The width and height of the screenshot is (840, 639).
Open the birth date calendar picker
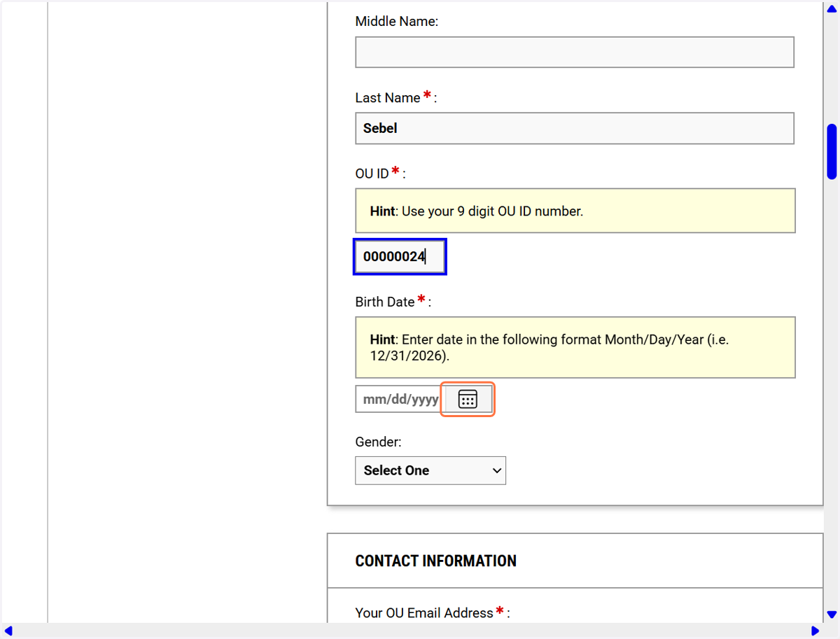coord(468,399)
